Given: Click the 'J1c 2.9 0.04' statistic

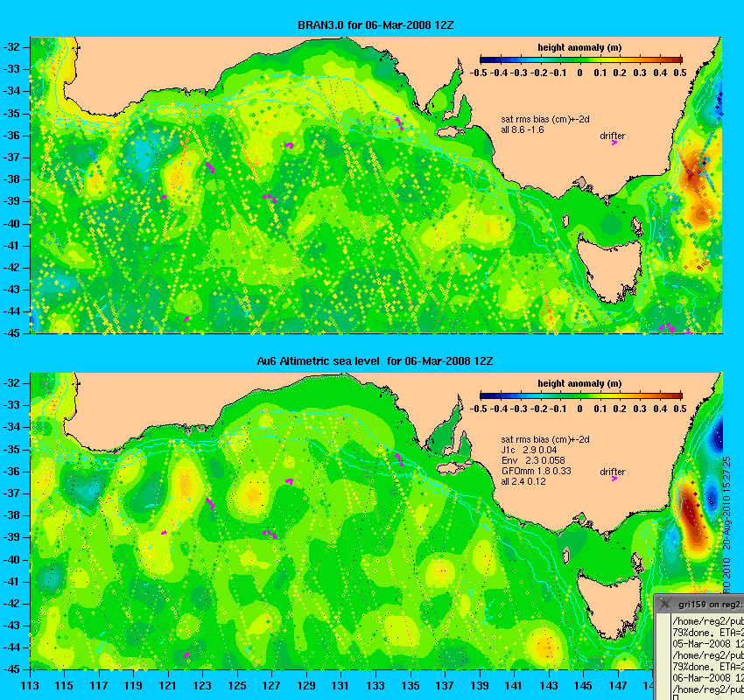Looking at the screenshot, I should click(529, 450).
